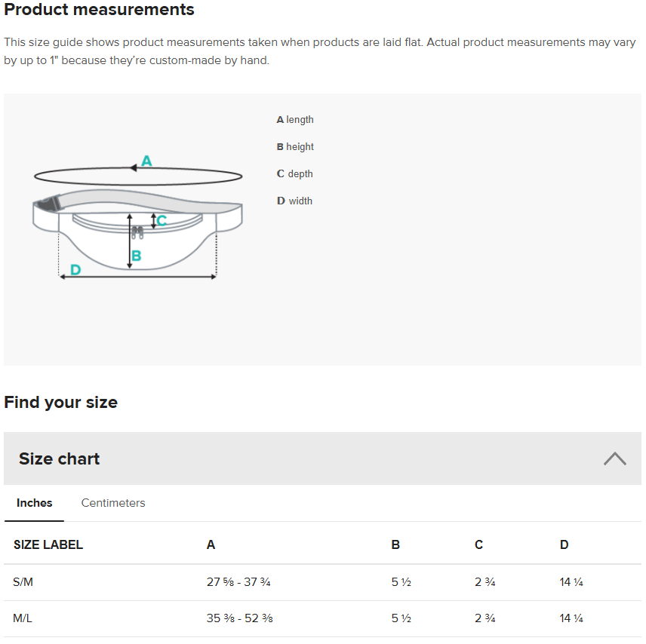Viewport: 646px width, 644px height.
Task: Select the Inches tab
Action: click(35, 503)
